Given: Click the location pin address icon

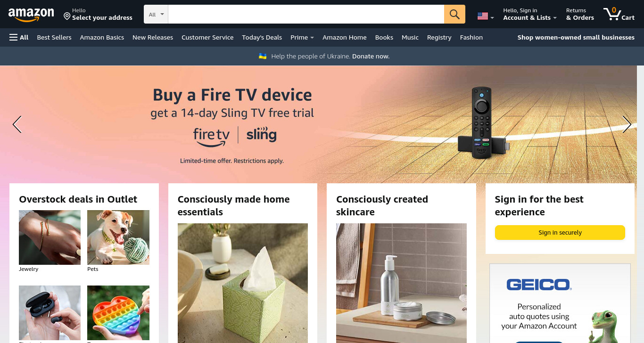Looking at the screenshot, I should click(67, 16).
